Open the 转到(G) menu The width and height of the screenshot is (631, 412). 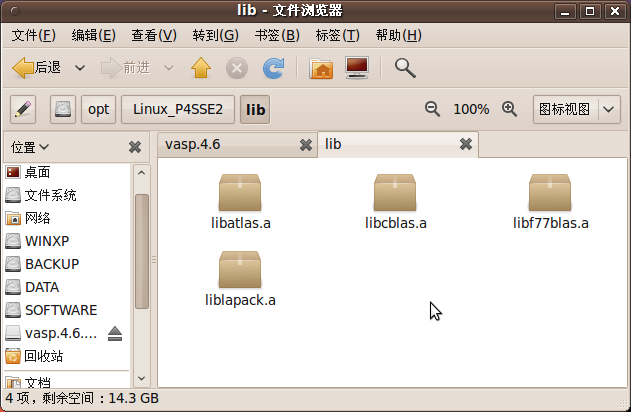click(x=215, y=35)
